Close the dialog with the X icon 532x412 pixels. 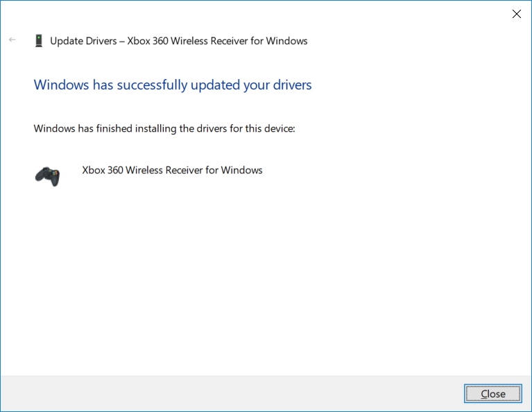point(516,14)
